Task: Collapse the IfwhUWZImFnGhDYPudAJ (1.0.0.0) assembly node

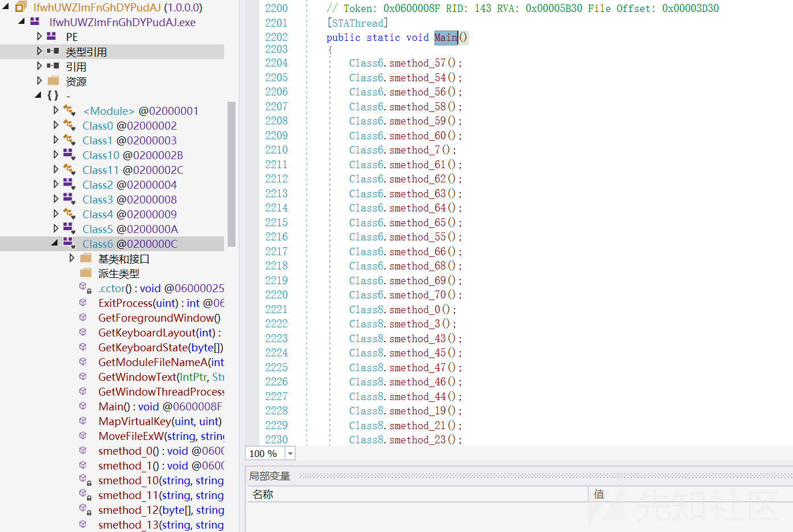Action: pyautogui.click(x=6, y=7)
